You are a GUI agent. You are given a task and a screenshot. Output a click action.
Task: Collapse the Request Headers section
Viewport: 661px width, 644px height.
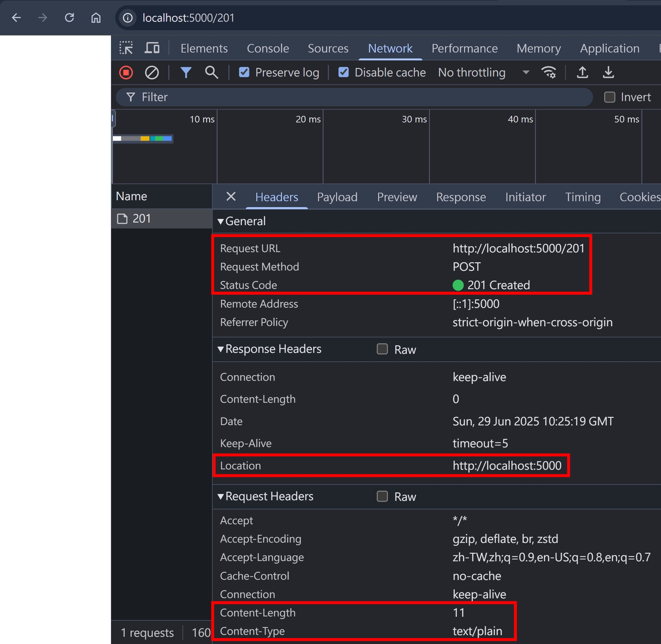click(x=221, y=496)
